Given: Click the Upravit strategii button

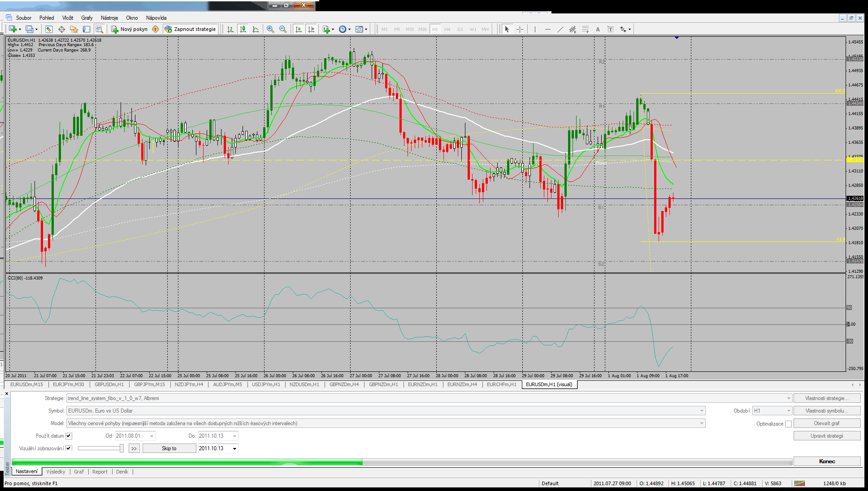Looking at the screenshot, I should 827,436.
